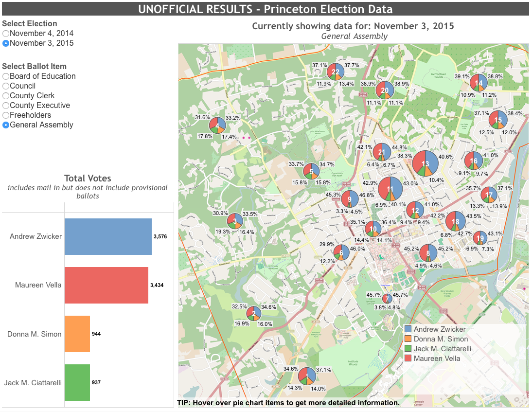Click the Jack M. Ciattarelli legend entry
Image resolution: width=532 pixels, height=412 pixels.
pyautogui.click(x=442, y=349)
